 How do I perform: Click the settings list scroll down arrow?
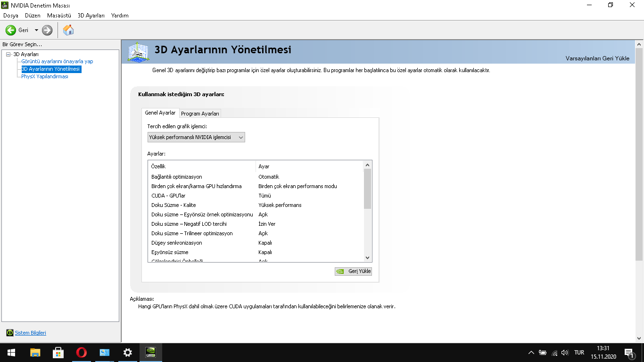pos(368,258)
